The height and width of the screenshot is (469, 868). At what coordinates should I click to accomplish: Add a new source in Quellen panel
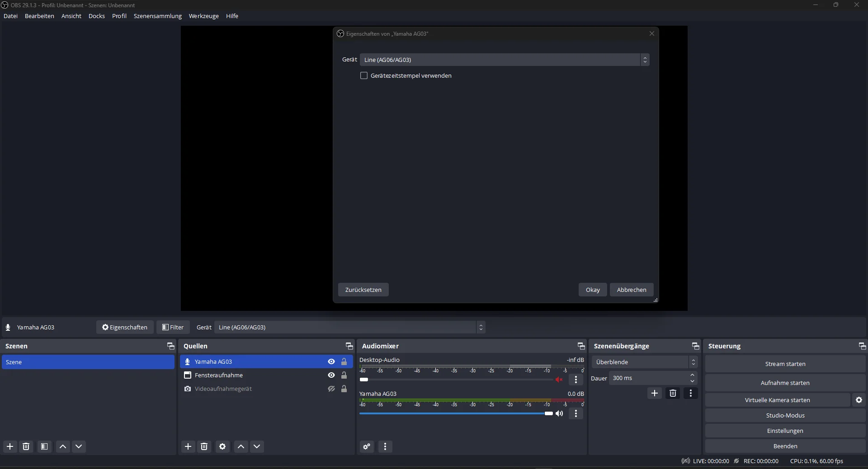click(188, 446)
